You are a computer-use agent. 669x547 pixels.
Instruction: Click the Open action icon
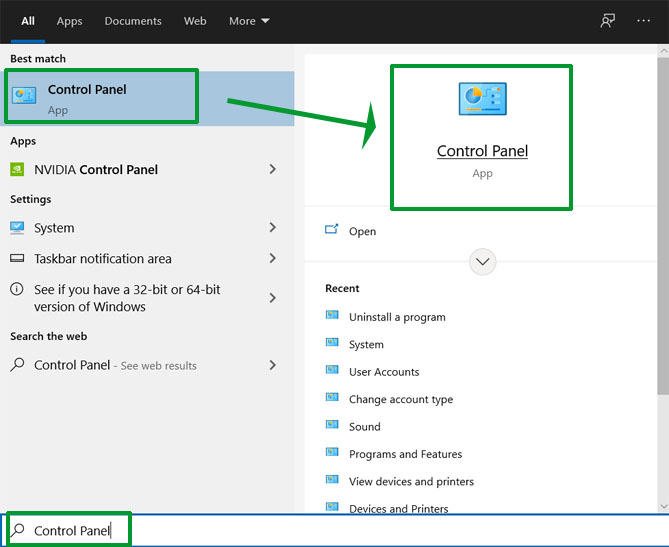tap(332, 230)
